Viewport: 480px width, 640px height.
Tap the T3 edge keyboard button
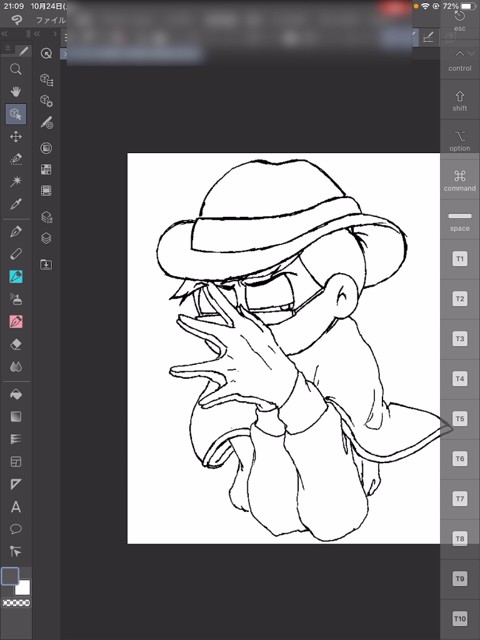[x=460, y=339]
